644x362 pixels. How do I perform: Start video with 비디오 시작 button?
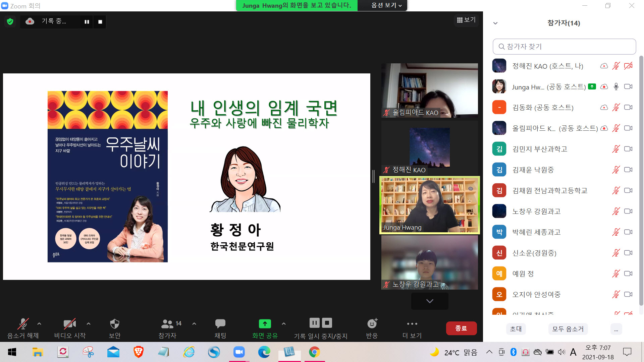pos(70,328)
